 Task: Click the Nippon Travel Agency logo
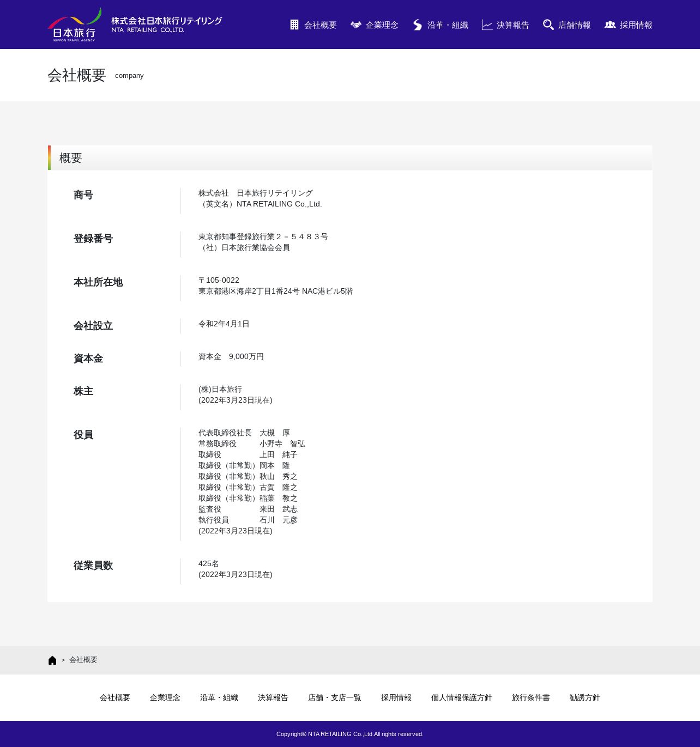tap(74, 25)
